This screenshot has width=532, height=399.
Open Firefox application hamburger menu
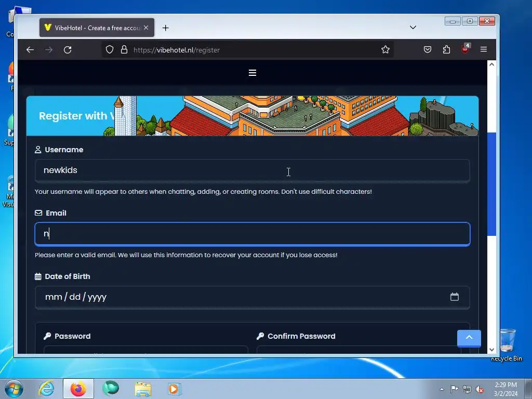[484, 49]
